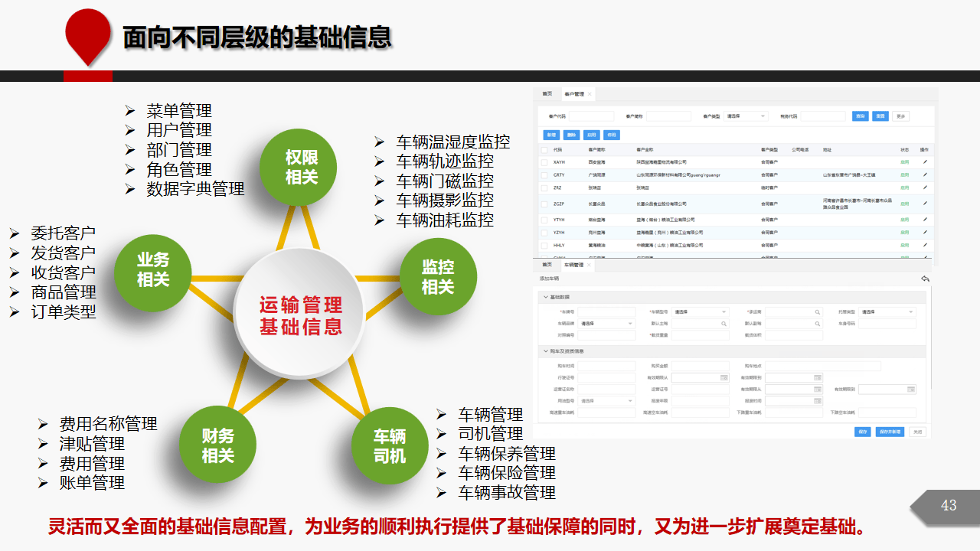The width and height of the screenshot is (980, 551).
Task: Switch to 首页 tab beside 车辆管理
Action: point(547,265)
